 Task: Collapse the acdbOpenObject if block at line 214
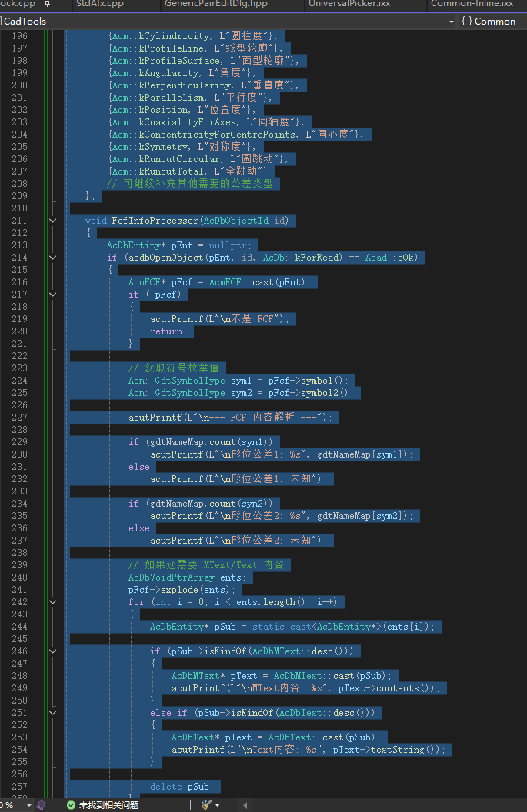pos(52,258)
